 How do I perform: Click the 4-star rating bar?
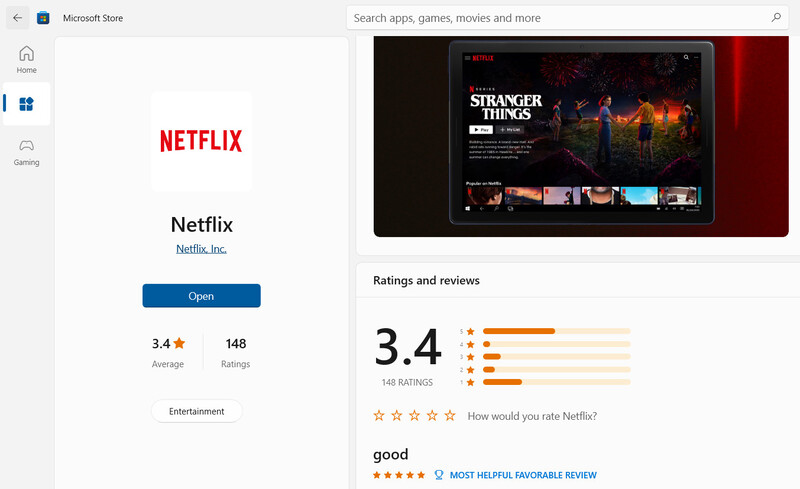[557, 344]
